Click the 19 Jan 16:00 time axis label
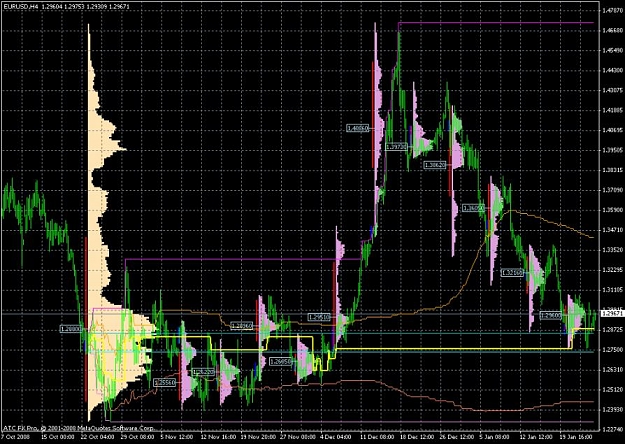Image resolution: width=625 pixels, height=444 pixels. (x=575, y=436)
